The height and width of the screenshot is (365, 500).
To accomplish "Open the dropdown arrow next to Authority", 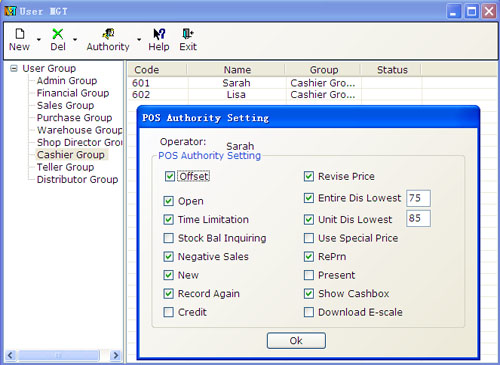I will click(139, 40).
